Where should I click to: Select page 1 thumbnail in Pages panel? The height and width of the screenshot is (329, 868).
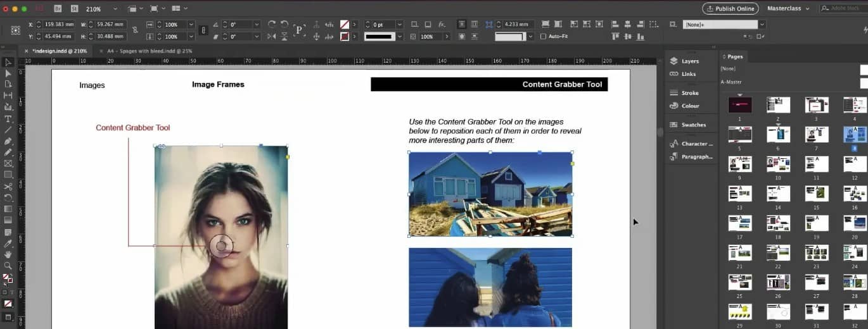pyautogui.click(x=739, y=105)
